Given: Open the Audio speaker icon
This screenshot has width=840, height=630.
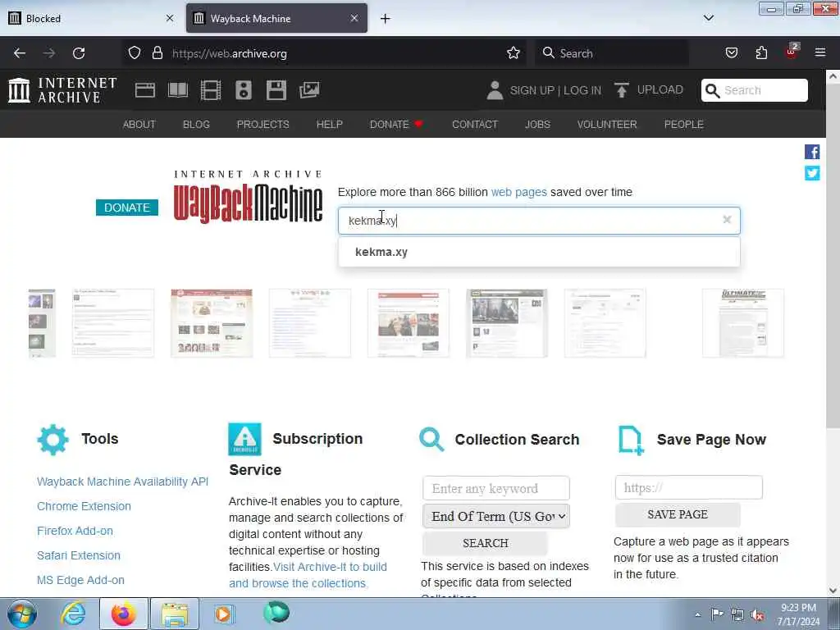Looking at the screenshot, I should [x=243, y=90].
